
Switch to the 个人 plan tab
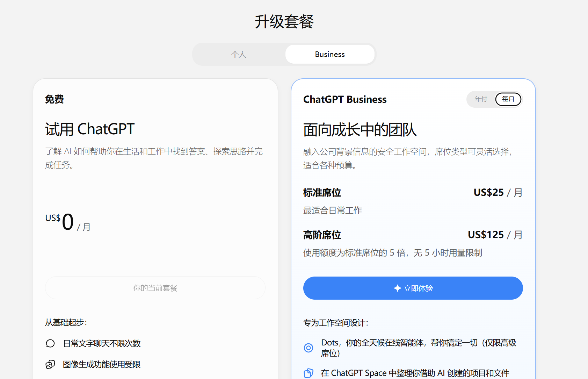point(239,54)
